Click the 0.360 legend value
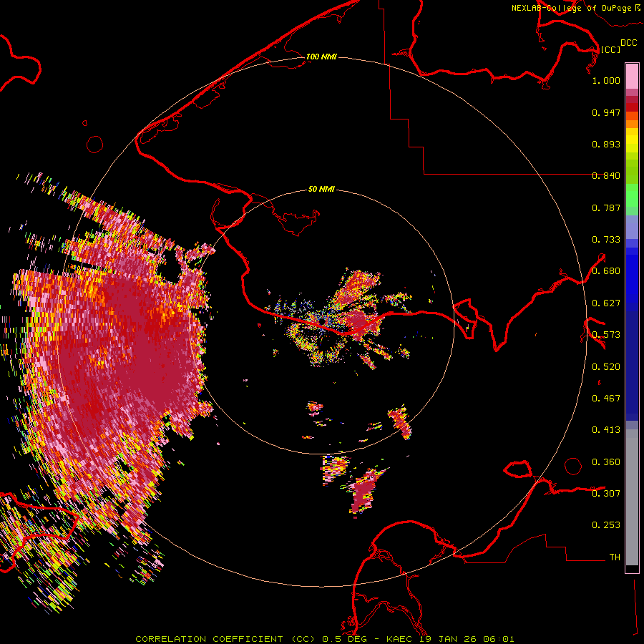Viewport: 644px width, 644px height. 606,462
